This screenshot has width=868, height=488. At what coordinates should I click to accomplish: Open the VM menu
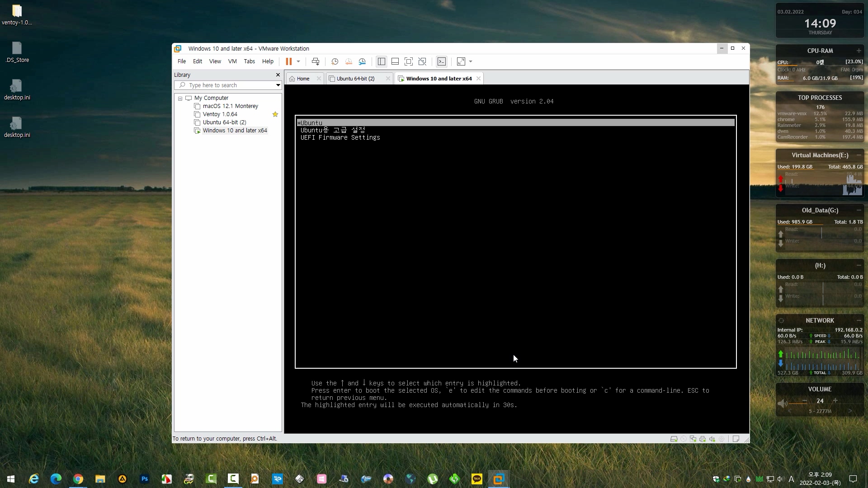coord(232,61)
